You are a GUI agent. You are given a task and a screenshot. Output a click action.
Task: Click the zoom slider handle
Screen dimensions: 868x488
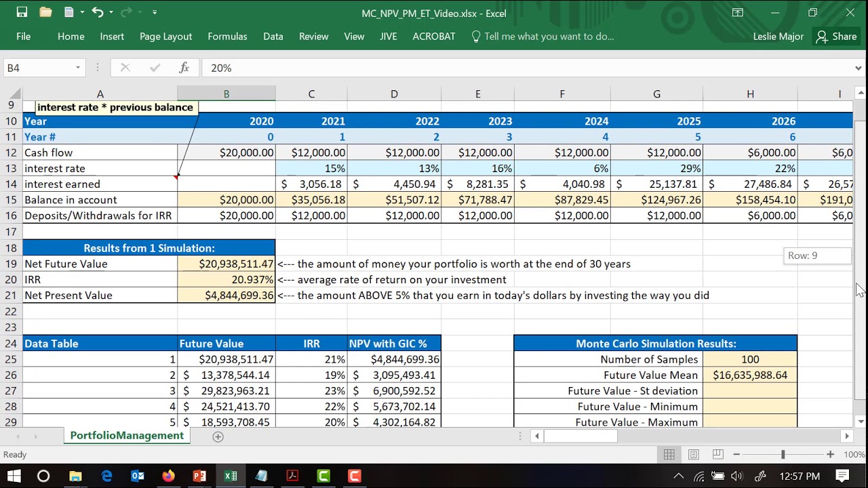point(783,455)
